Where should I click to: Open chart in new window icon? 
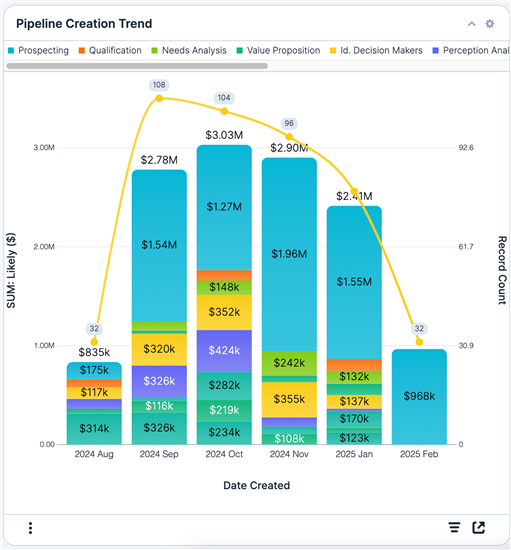tap(478, 527)
